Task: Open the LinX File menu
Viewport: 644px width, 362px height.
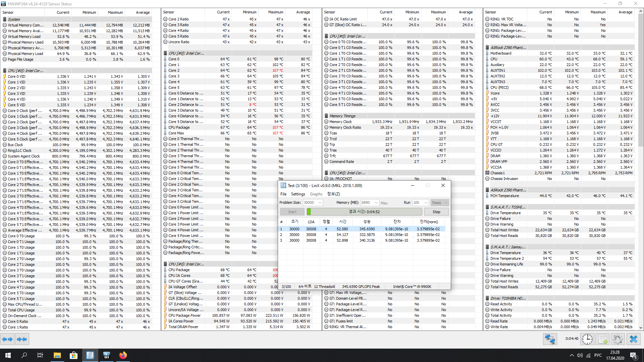Action: (283, 194)
